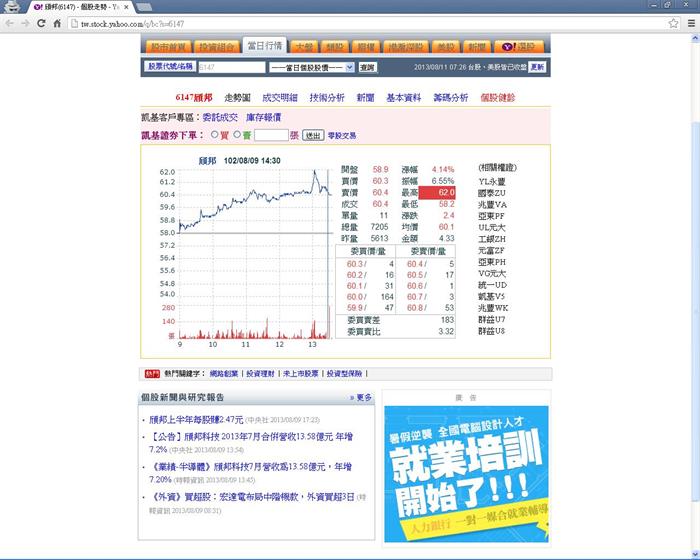
Task: Open the UL元大 warrant link
Action: (492, 228)
